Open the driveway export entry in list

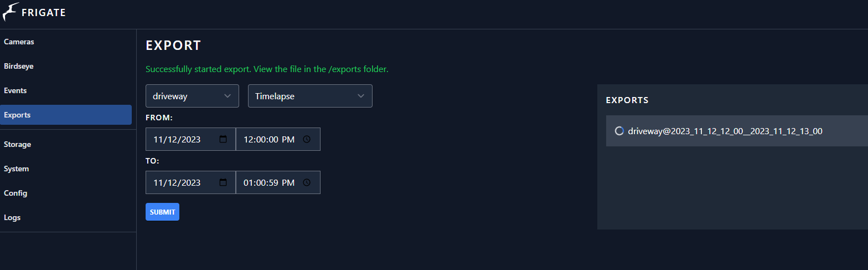tap(725, 131)
